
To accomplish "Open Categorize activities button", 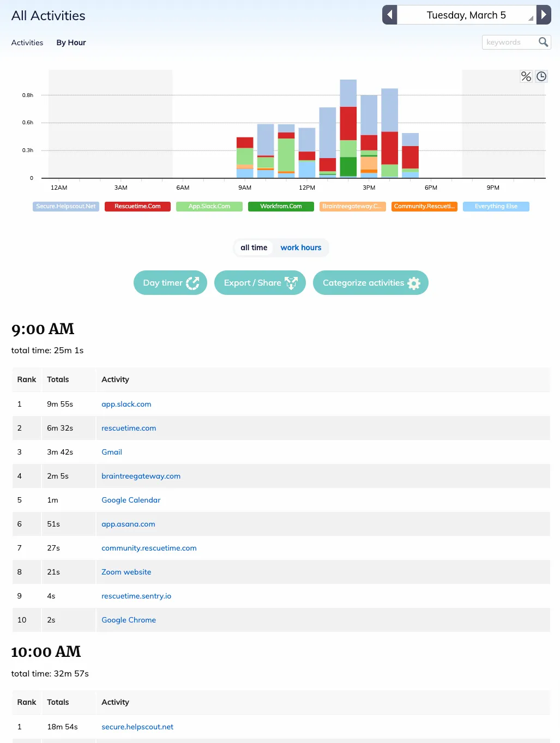I will [371, 283].
